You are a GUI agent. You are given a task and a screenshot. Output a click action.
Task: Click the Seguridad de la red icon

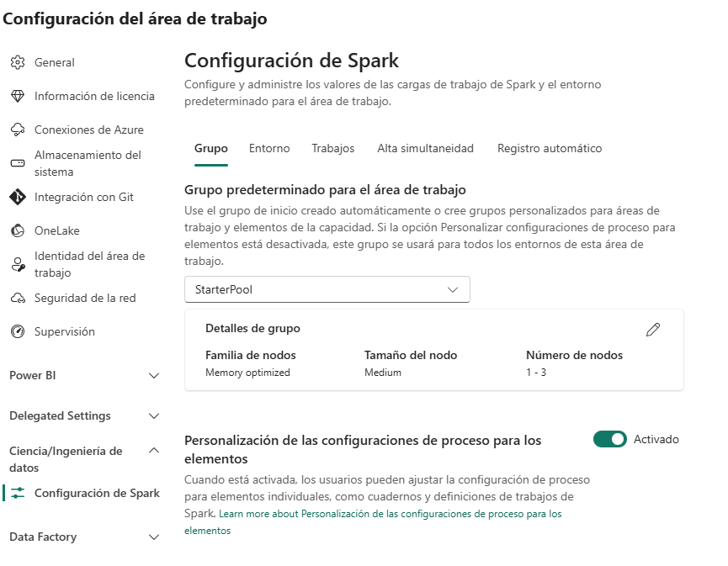(x=18, y=298)
